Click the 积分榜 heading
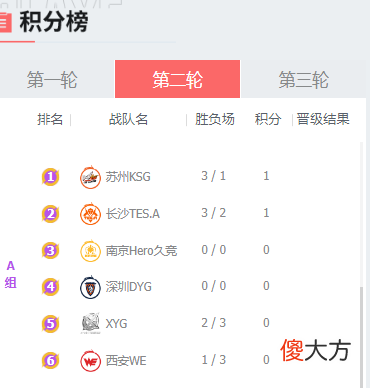Viewport: 370px width, 388px height. 54,22
